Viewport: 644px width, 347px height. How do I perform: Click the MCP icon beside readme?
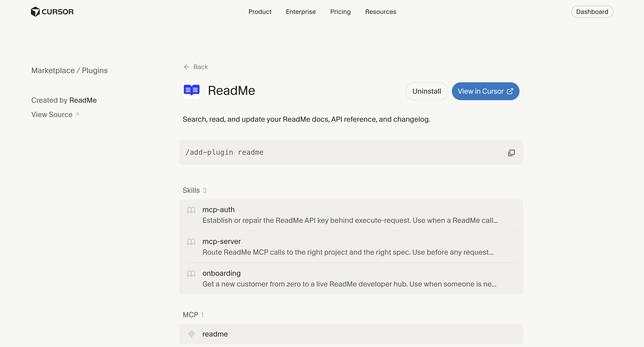pos(191,334)
